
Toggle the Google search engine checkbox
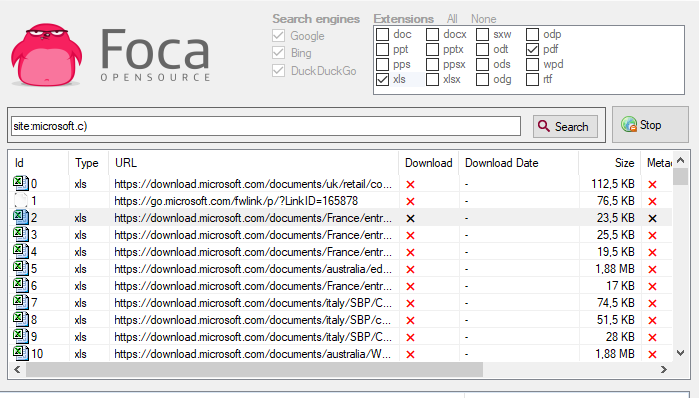point(279,36)
